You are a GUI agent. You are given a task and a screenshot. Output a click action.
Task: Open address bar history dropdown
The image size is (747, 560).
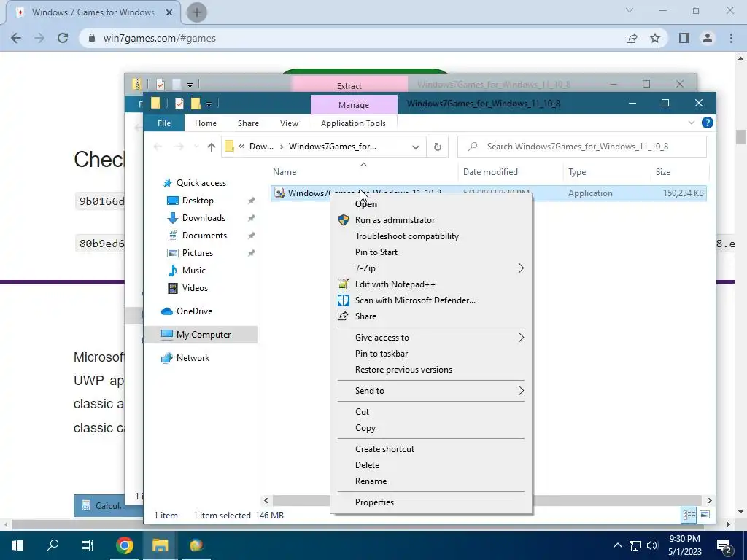(x=415, y=147)
